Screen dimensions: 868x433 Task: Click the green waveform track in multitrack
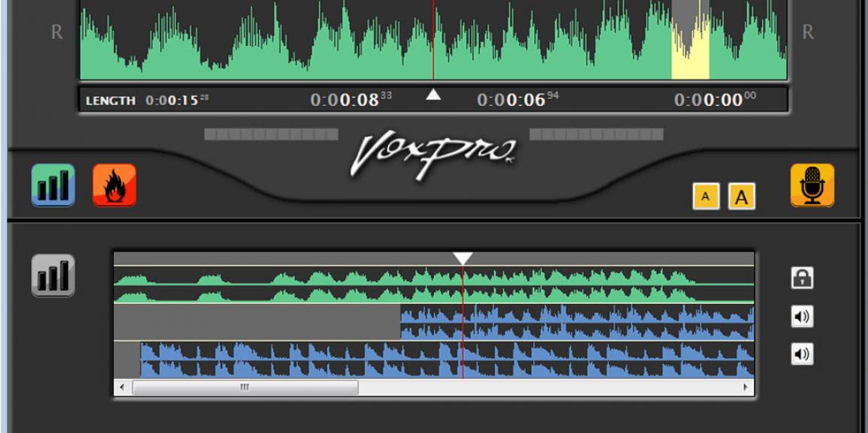(x=434, y=284)
